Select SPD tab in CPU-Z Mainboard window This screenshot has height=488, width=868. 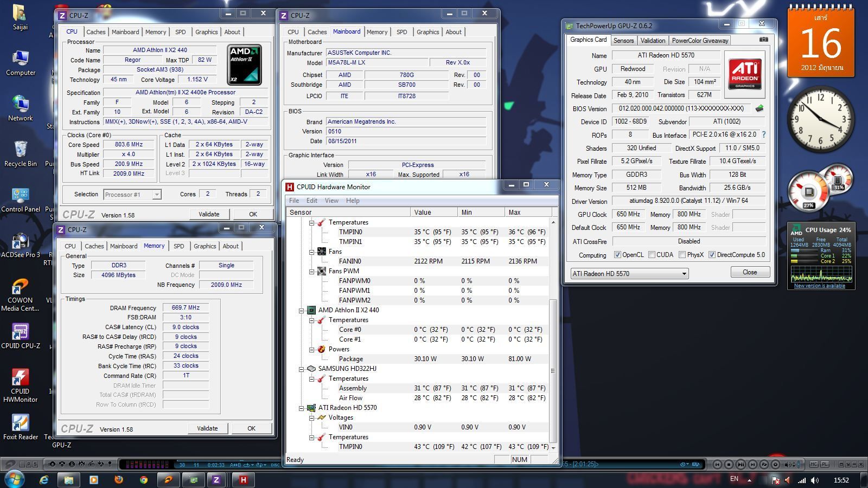click(x=401, y=32)
